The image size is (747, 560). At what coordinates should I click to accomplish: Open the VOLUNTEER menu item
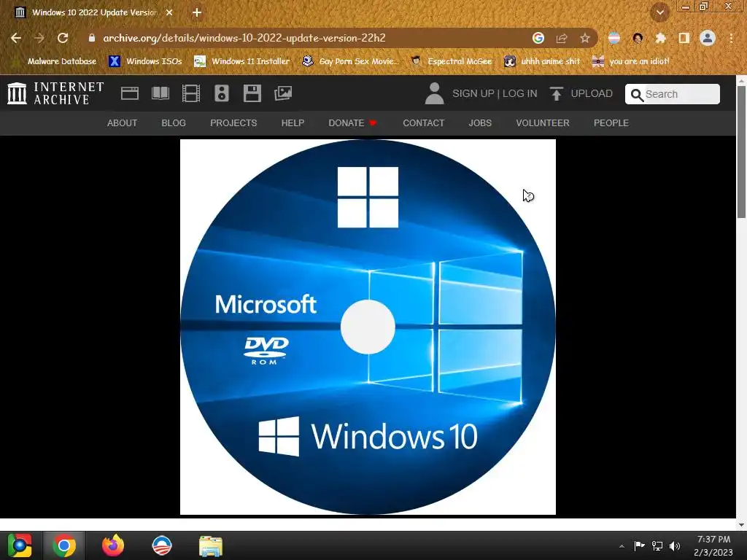click(x=543, y=123)
